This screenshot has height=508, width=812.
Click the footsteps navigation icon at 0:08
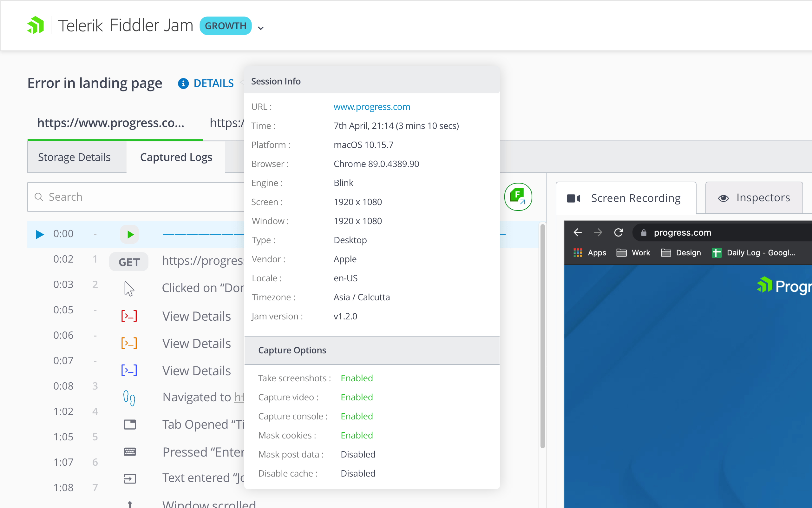pyautogui.click(x=129, y=398)
